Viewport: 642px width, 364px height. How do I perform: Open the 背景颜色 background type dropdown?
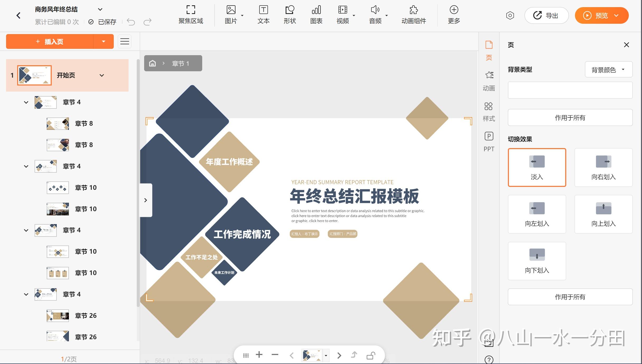click(x=608, y=69)
